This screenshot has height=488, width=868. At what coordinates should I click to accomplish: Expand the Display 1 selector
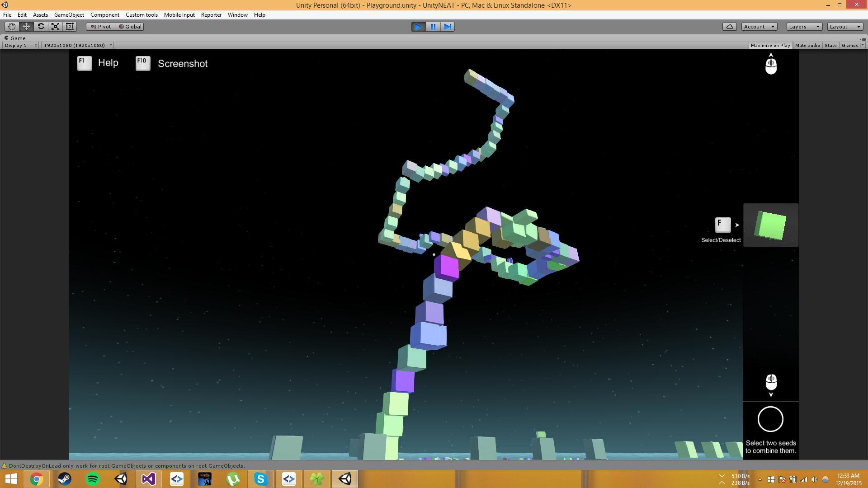21,45
